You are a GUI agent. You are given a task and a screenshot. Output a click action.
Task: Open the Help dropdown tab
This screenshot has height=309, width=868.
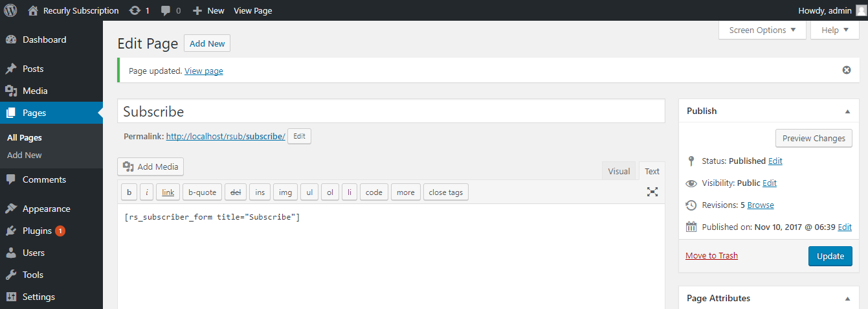[834, 30]
